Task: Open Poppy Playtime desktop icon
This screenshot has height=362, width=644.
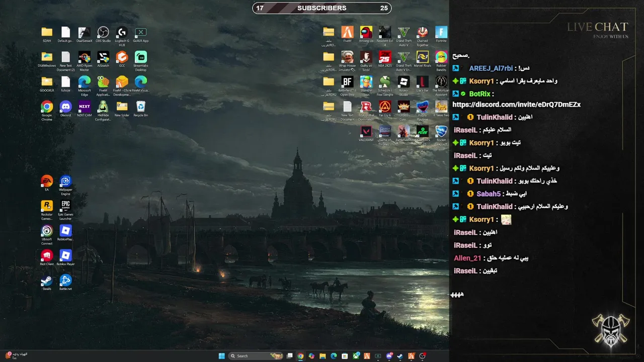Action: coord(423,110)
